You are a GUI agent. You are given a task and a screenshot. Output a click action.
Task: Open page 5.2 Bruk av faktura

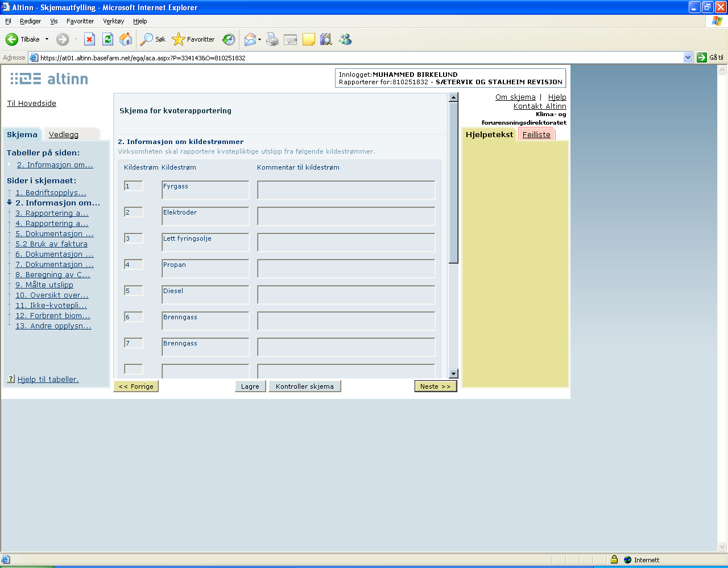click(51, 244)
